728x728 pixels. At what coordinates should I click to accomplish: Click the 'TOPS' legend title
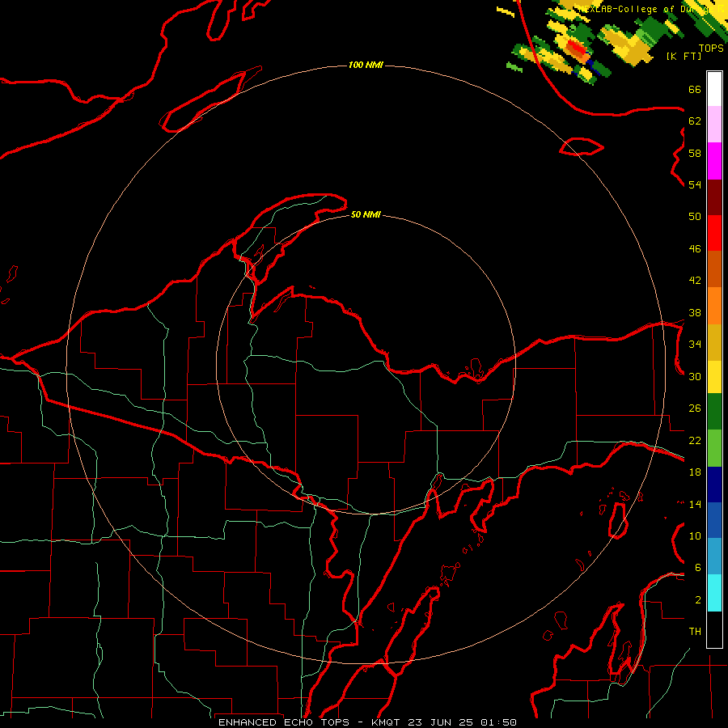pyautogui.click(x=711, y=48)
